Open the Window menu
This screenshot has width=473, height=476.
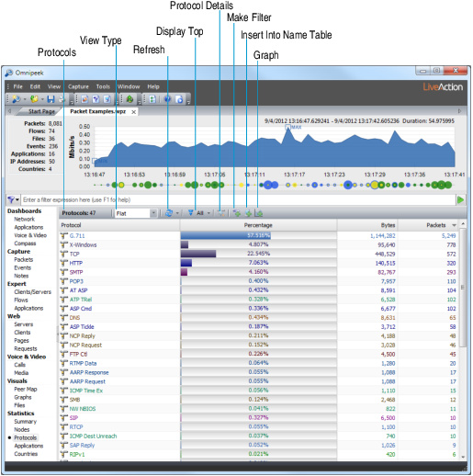(129, 86)
